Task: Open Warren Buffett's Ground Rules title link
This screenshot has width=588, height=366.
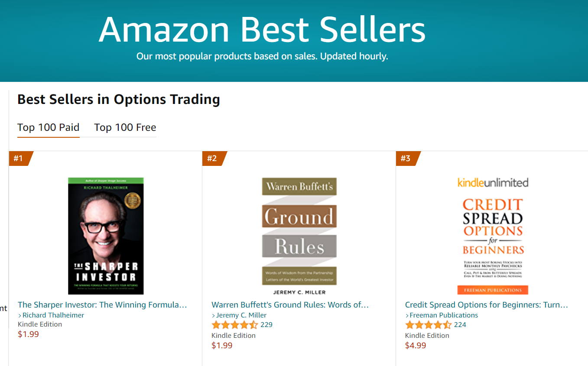Action: click(290, 305)
